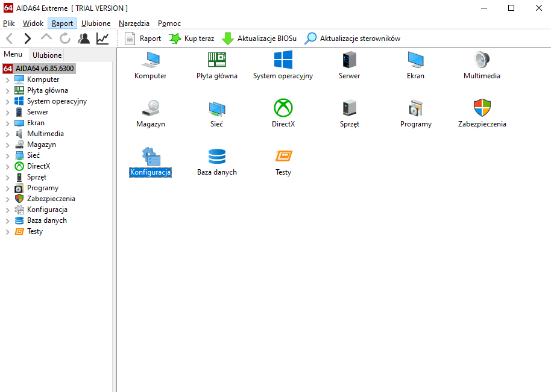Click the line graph toolbar icon
The height and width of the screenshot is (392, 551).
point(102,39)
